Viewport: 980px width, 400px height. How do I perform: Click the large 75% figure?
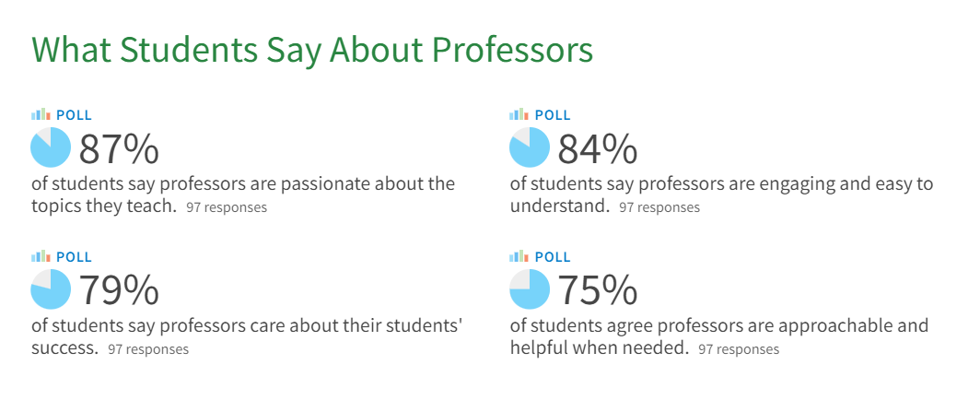coord(598,291)
